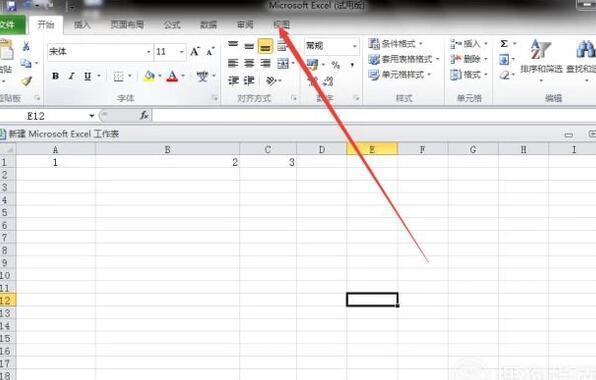
Task: Open the font name dropdown
Action: pyautogui.click(x=149, y=52)
